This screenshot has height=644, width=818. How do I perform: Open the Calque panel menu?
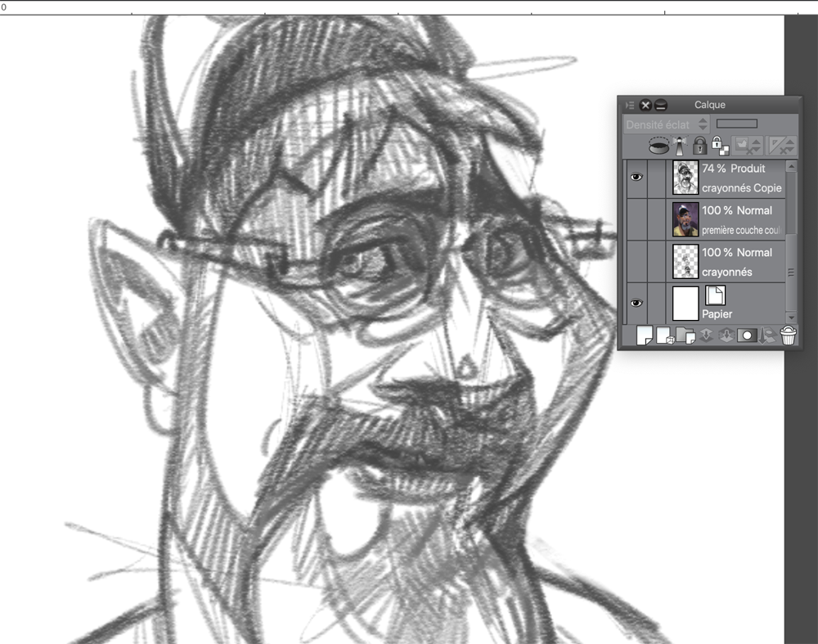tap(629, 105)
